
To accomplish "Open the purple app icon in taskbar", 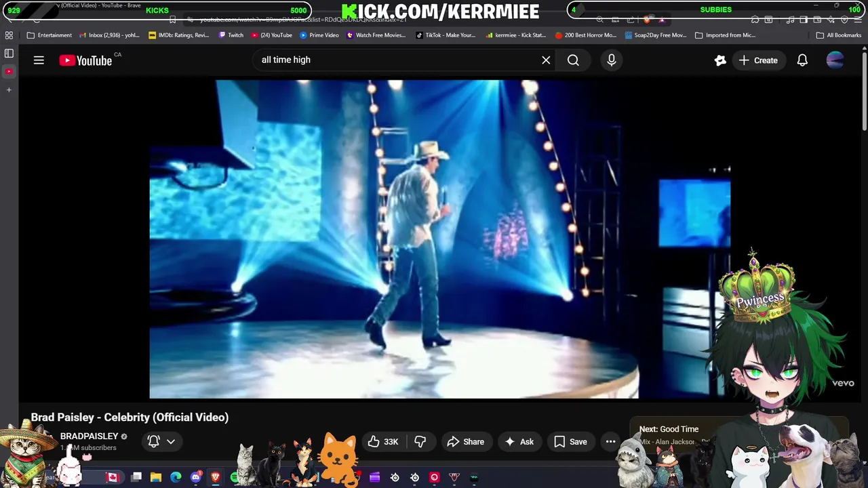I will pyautogui.click(x=375, y=477).
